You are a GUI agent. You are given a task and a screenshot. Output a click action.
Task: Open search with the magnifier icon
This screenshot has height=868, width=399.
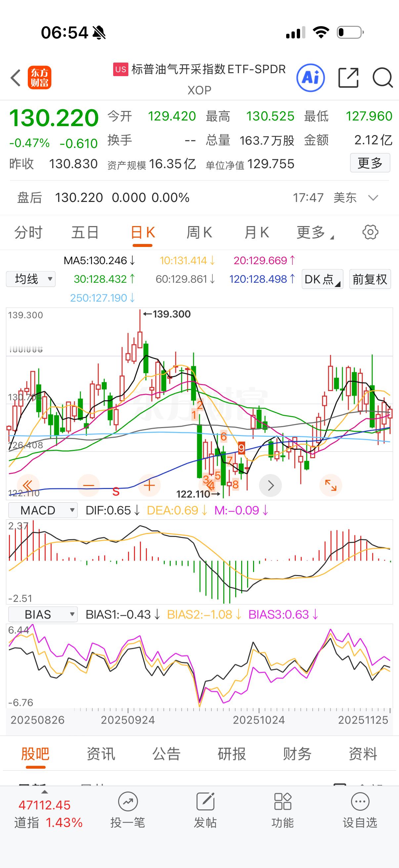pyautogui.click(x=383, y=78)
